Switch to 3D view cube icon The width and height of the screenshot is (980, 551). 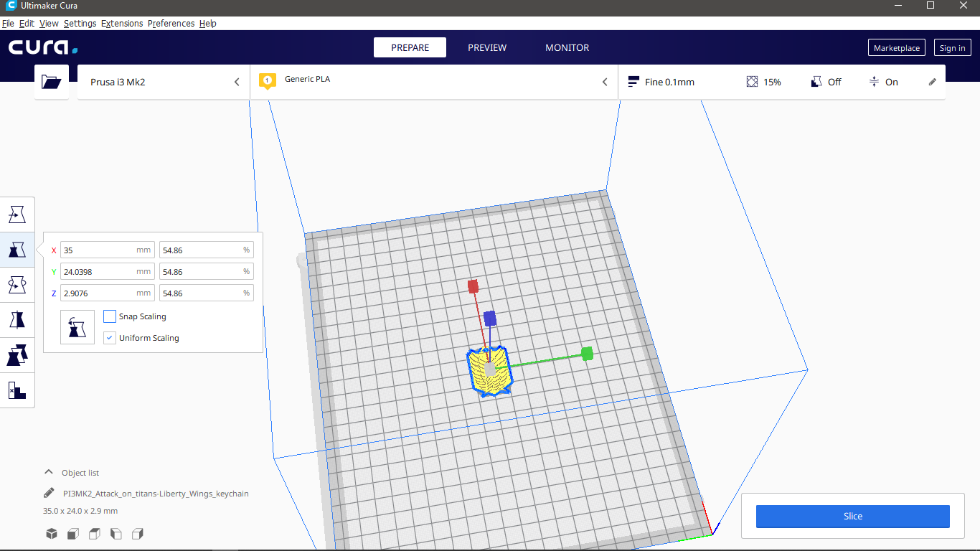(52, 534)
